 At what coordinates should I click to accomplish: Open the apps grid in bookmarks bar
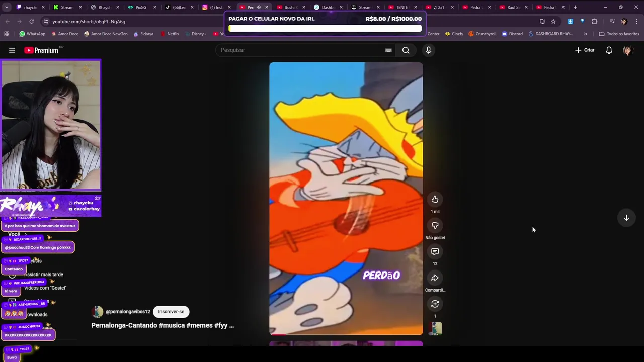(x=7, y=34)
